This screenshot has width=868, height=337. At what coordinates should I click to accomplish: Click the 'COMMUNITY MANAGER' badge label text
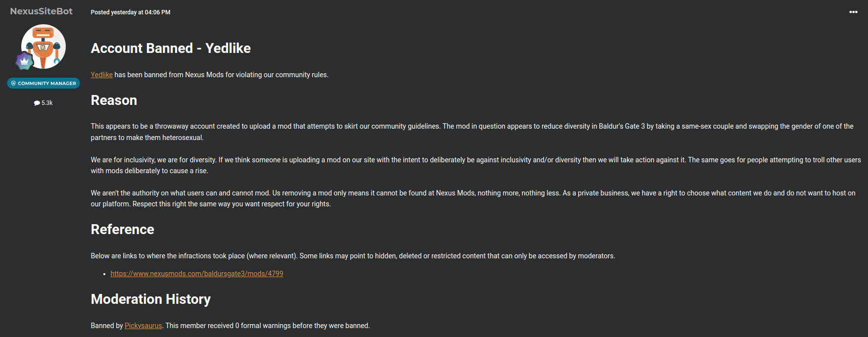point(47,83)
